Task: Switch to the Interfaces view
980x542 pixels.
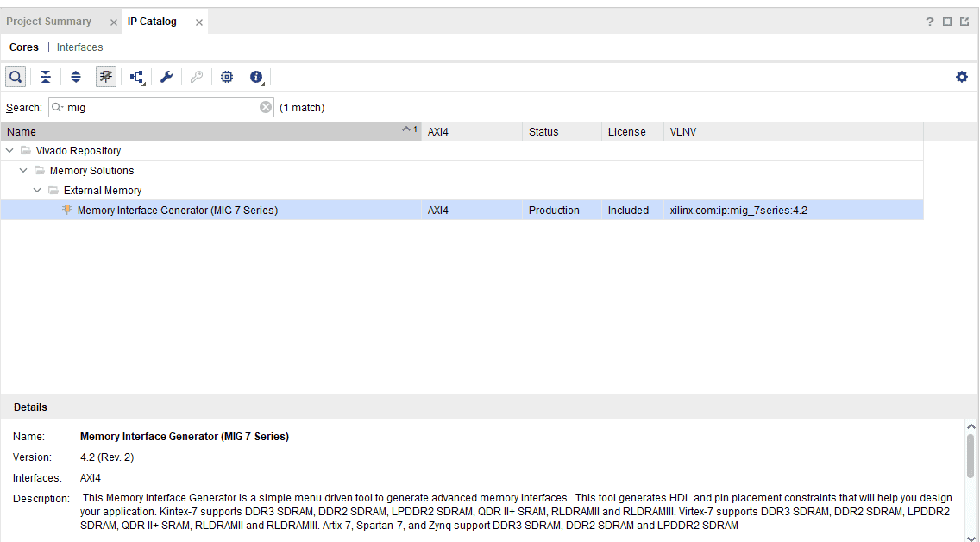Action: click(79, 47)
